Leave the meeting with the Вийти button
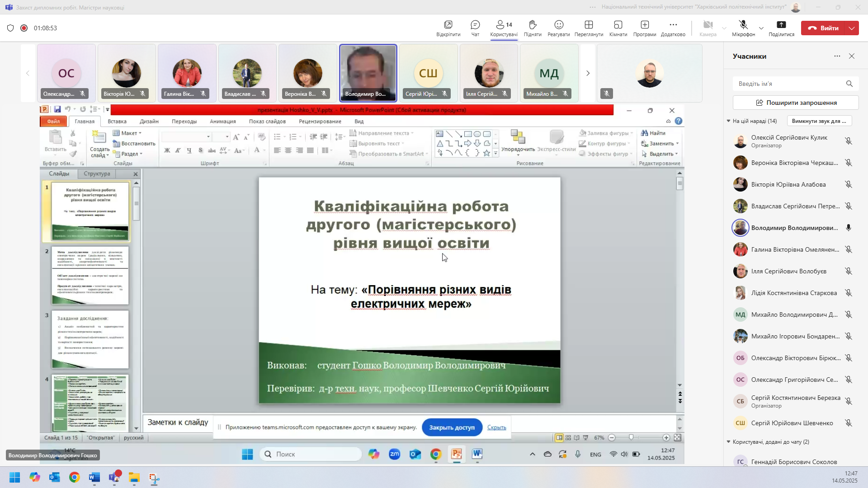This screenshot has height=488, width=868. click(823, 28)
